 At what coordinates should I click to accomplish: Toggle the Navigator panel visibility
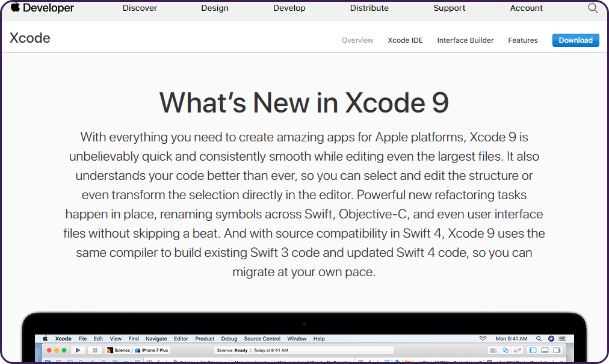pyautogui.click(x=533, y=350)
